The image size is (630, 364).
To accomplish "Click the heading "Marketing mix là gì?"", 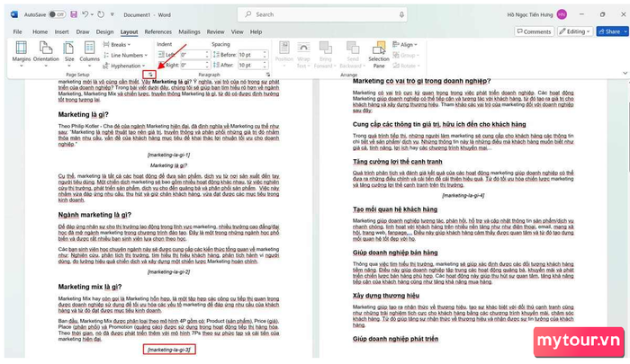I will [90, 287].
